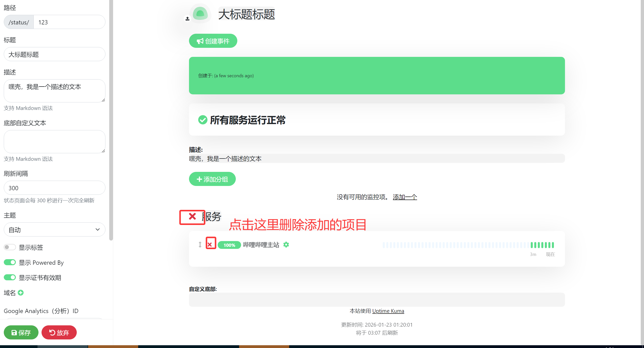
Task: Click the logo upload icon
Action: tap(187, 19)
